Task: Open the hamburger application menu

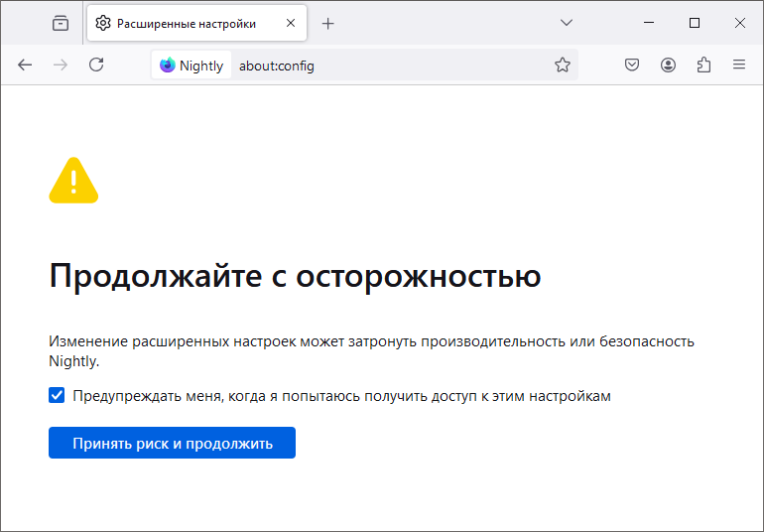Action: click(739, 65)
